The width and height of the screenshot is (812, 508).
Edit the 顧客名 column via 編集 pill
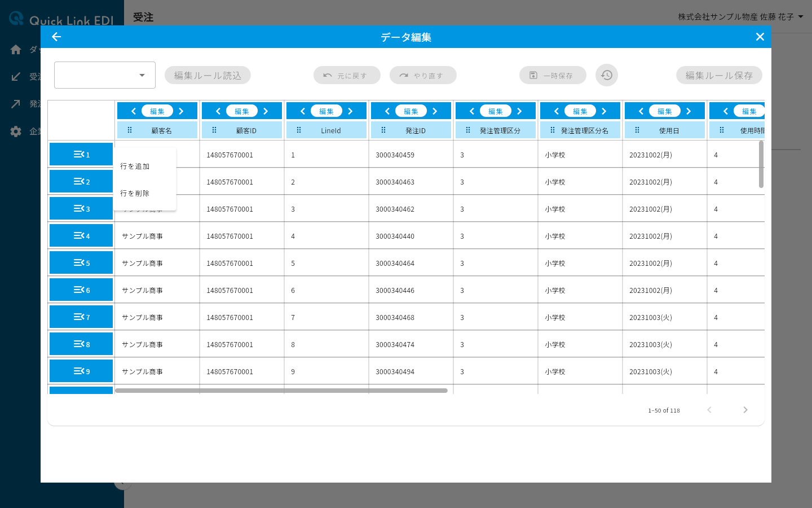157,111
